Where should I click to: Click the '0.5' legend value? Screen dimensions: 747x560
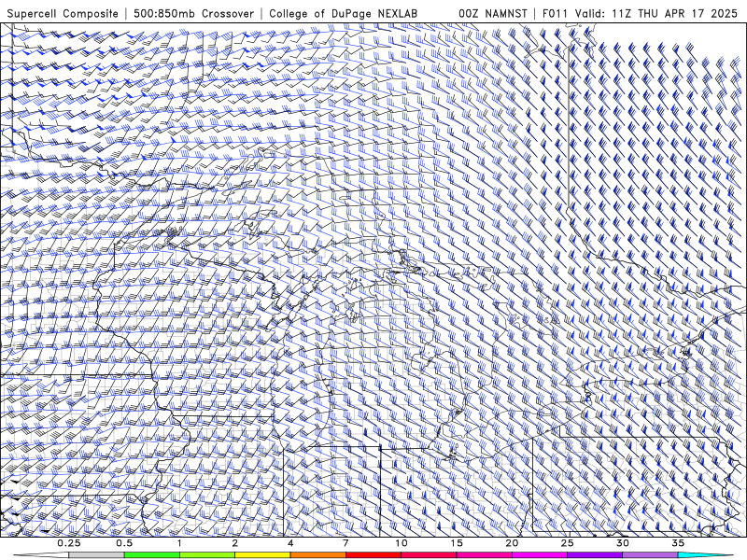(x=124, y=543)
